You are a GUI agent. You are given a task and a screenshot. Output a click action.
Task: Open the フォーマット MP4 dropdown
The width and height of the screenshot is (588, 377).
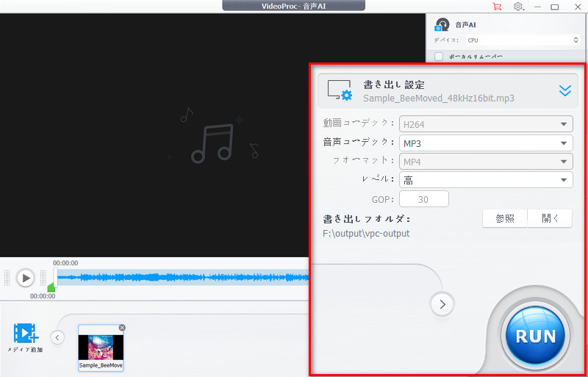486,162
